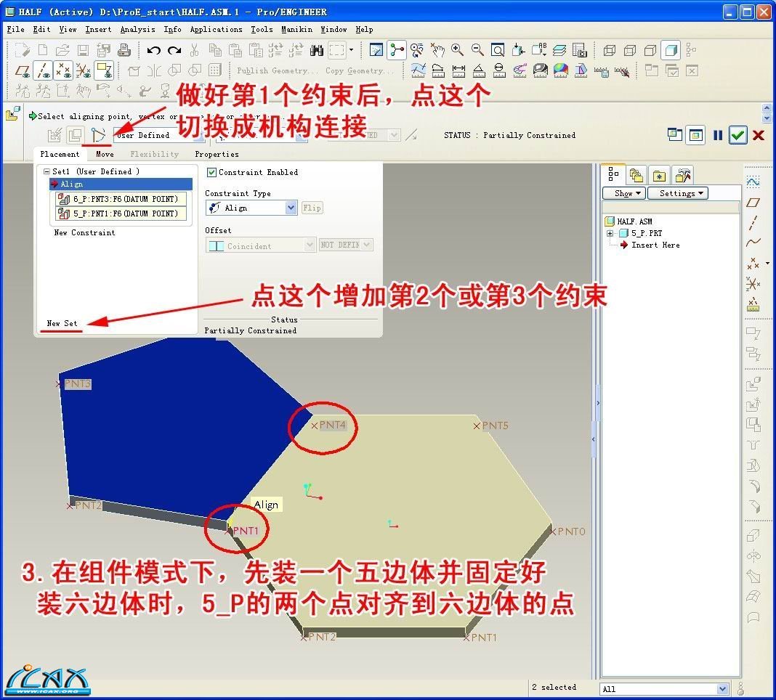This screenshot has width=776, height=700.
Task: Open the Folder Browser tab icon
Action: 636,175
